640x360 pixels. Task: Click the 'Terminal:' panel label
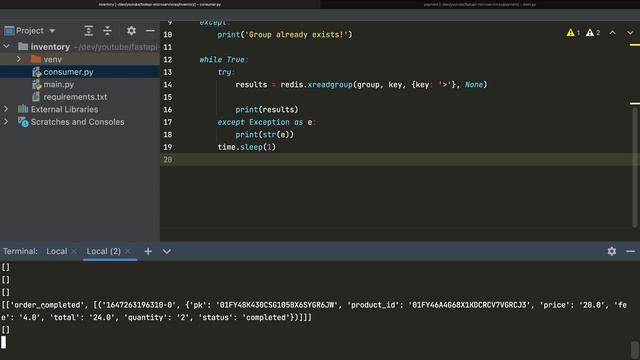click(x=20, y=251)
